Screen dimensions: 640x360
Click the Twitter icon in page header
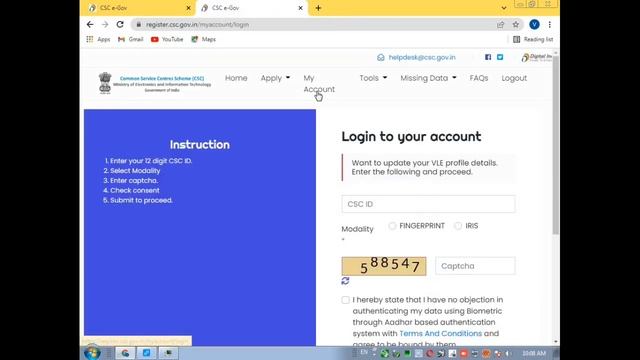[x=500, y=57]
